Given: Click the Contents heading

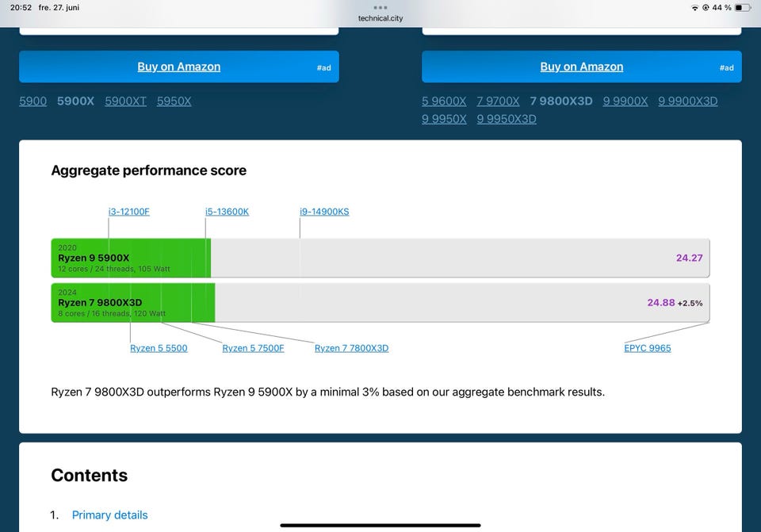Looking at the screenshot, I should point(90,475).
